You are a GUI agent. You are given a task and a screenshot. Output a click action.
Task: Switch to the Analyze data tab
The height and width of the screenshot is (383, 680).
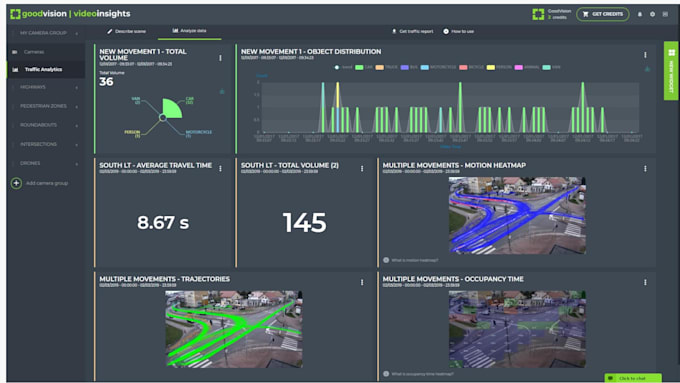(190, 31)
